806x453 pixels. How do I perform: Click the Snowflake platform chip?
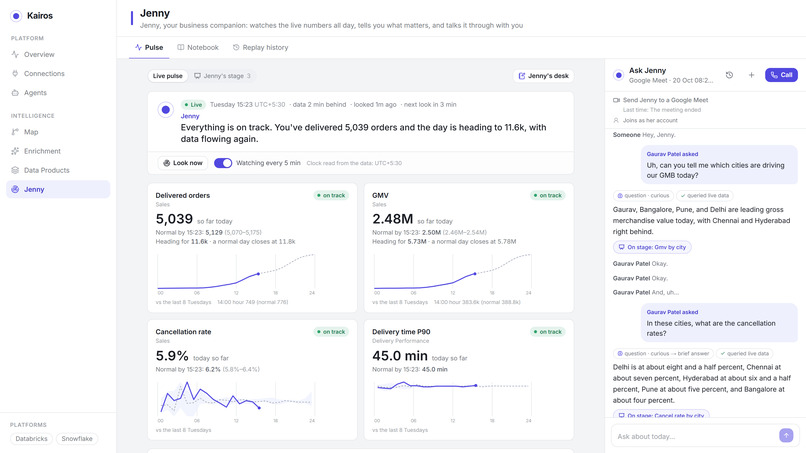(x=77, y=439)
